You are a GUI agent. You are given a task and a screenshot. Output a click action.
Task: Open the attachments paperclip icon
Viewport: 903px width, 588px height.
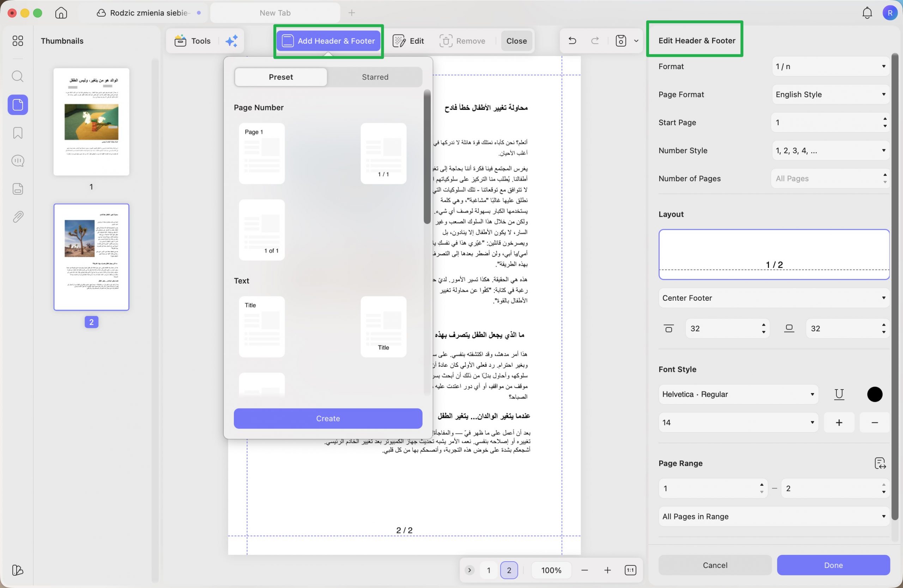pyautogui.click(x=17, y=217)
